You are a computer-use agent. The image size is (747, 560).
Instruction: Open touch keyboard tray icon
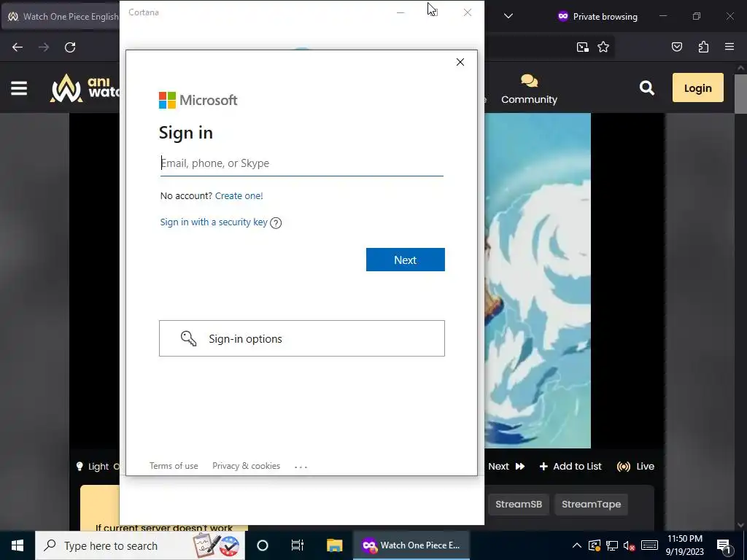(x=649, y=545)
